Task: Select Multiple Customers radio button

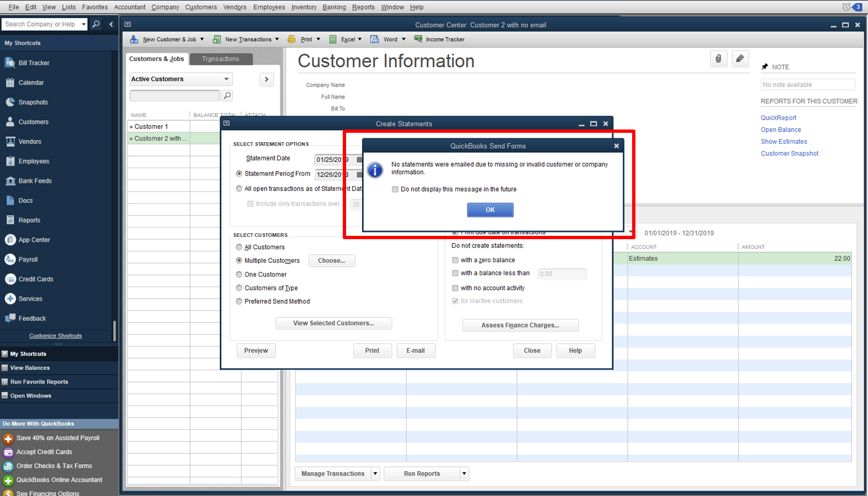Action: [239, 261]
